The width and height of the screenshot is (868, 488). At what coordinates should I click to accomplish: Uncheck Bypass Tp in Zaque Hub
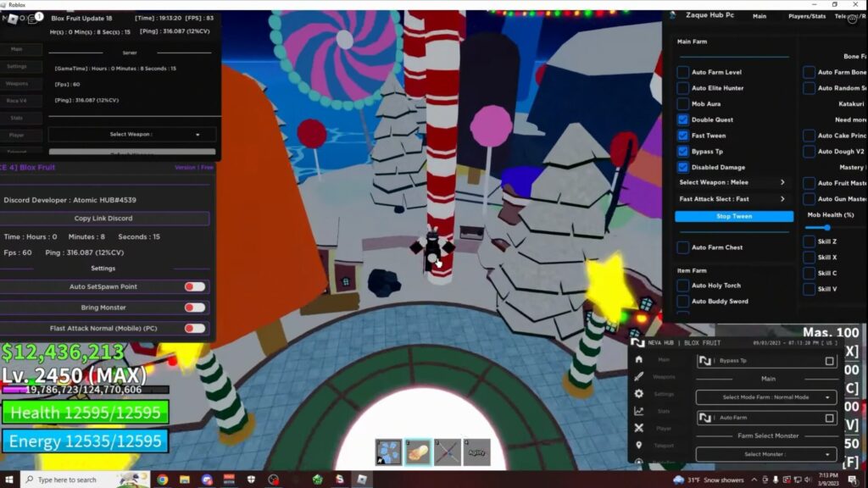682,151
